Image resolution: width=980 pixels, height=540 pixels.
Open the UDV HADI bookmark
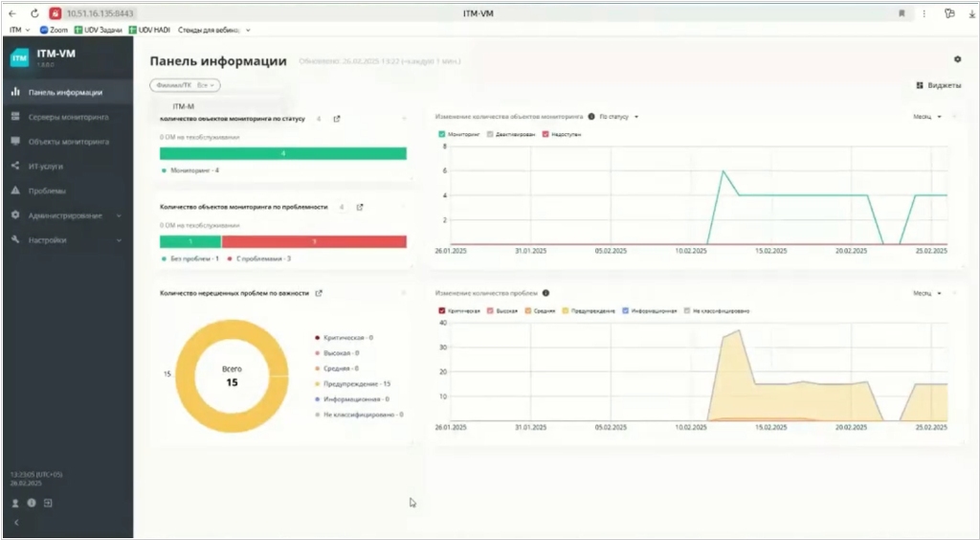148,30
